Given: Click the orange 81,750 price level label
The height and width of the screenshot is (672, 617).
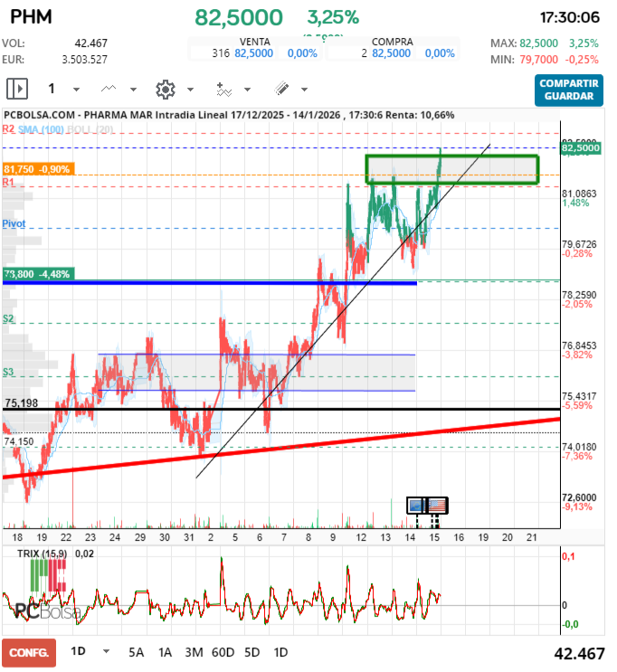Looking at the screenshot, I should point(38,169).
